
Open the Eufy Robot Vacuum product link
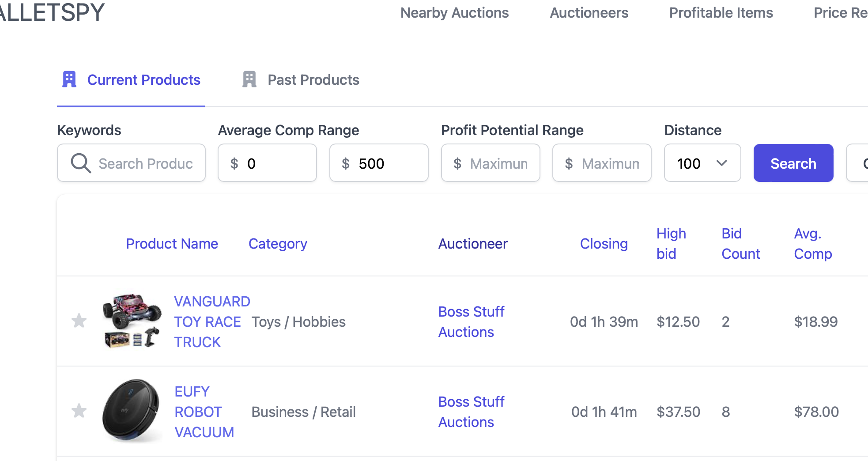[x=204, y=412]
